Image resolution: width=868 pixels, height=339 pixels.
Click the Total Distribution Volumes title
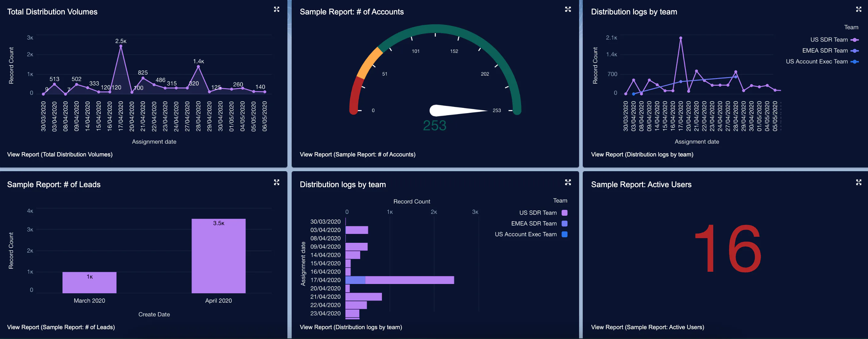pos(52,12)
